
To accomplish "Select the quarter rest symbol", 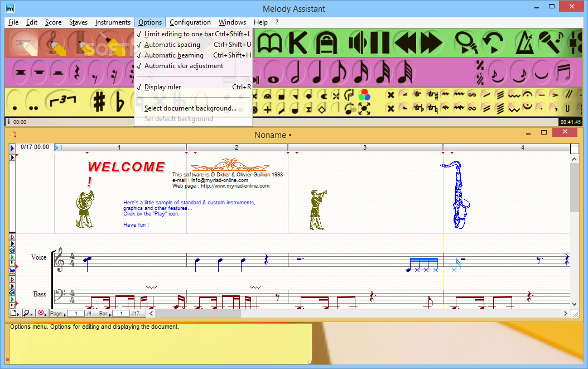I will tap(77, 73).
